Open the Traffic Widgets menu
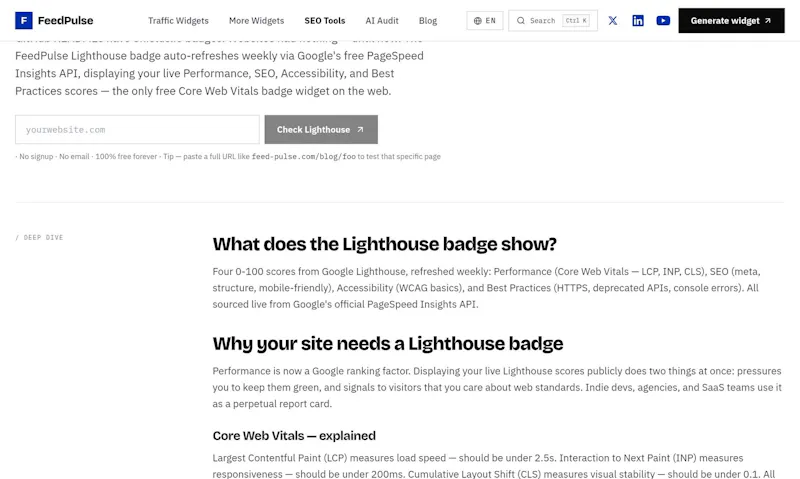This screenshot has width=800, height=479. [178, 20]
